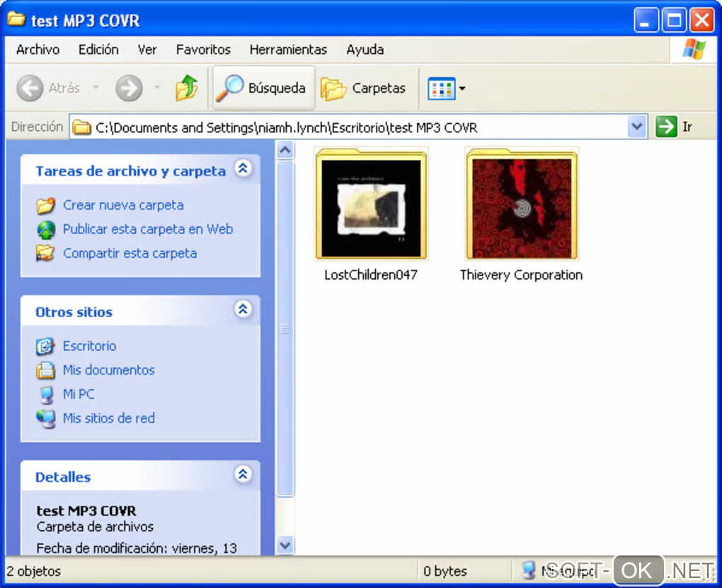
Task: Go to Escritorio link
Action: [89, 346]
